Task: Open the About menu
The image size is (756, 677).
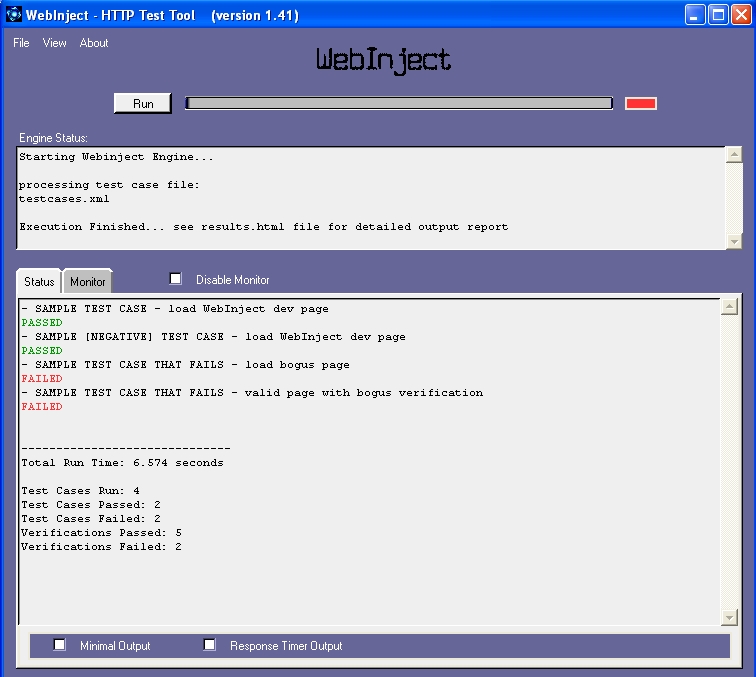Action: point(94,43)
